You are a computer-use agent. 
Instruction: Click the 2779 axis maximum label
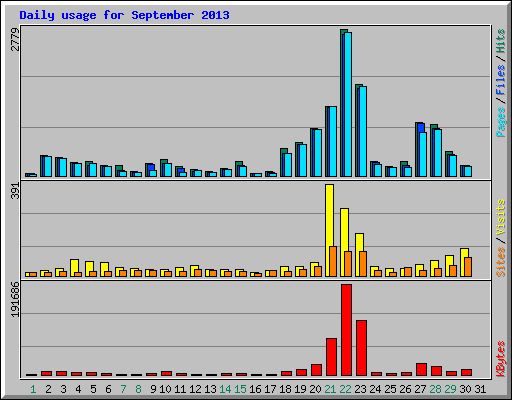point(15,39)
